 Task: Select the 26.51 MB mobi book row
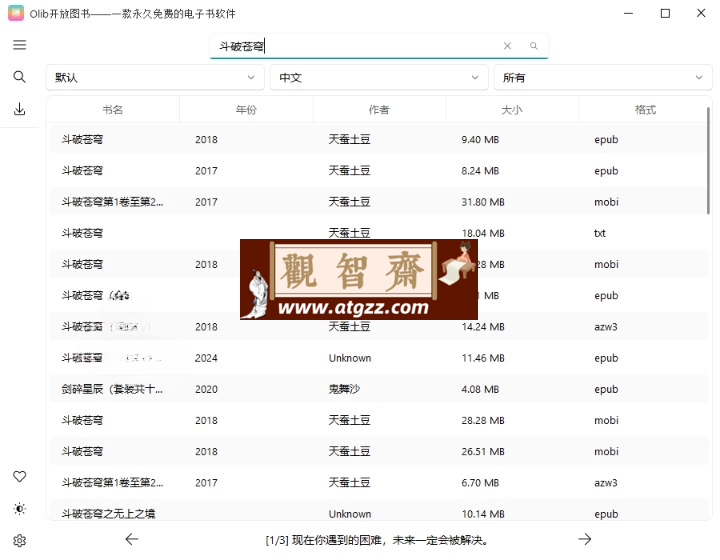tap(377, 452)
